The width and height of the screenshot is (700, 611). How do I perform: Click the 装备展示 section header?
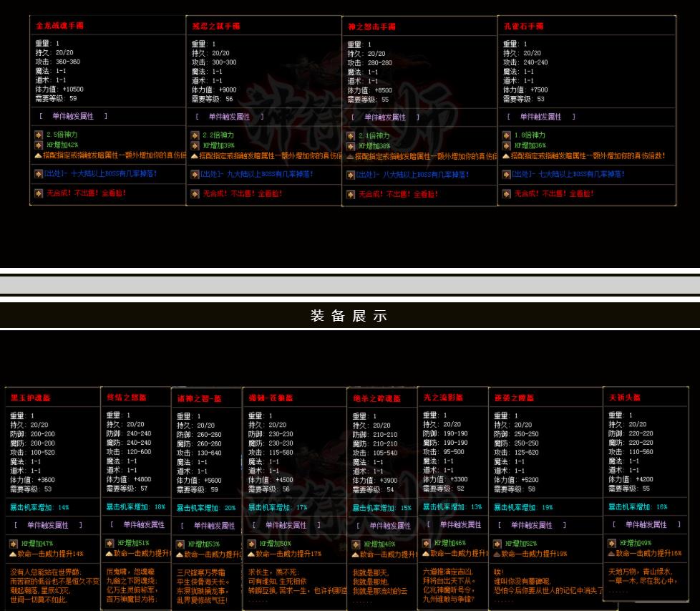point(349,317)
